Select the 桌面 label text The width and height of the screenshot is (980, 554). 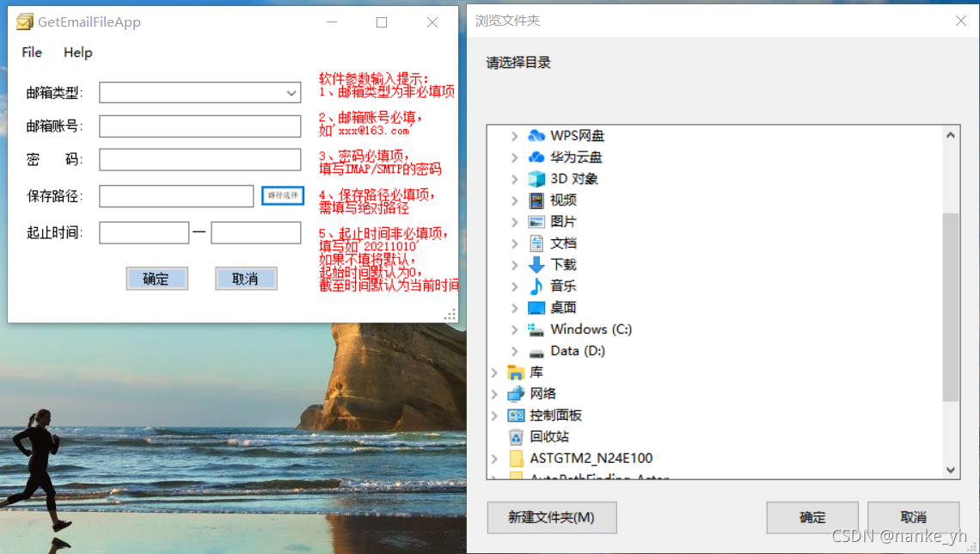pyautogui.click(x=563, y=308)
